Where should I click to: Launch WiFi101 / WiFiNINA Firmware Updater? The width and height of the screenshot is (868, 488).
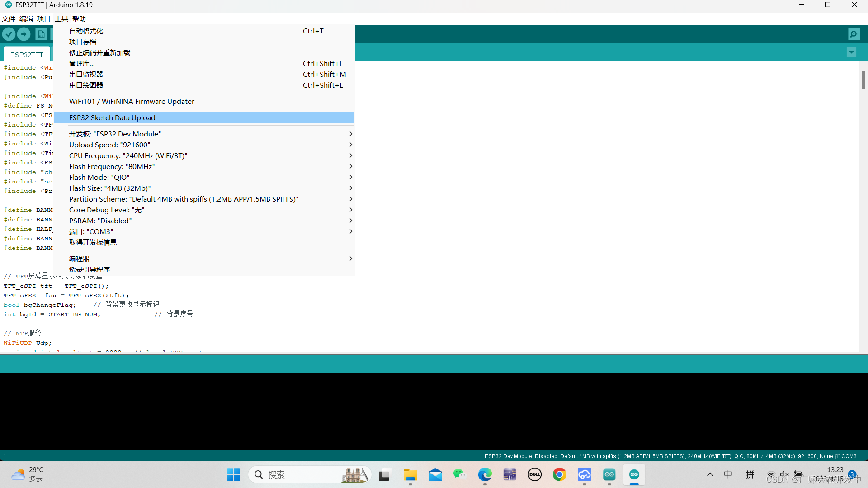click(204, 101)
